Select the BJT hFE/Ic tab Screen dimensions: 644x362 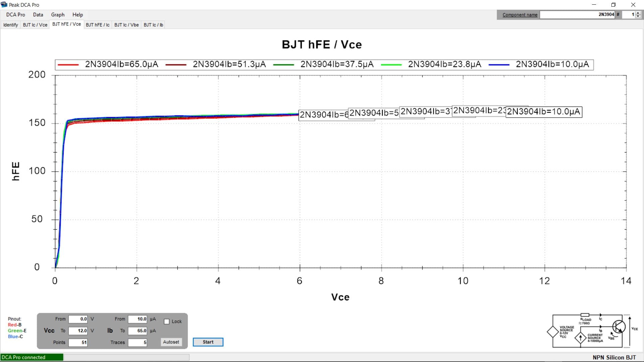[x=97, y=25]
